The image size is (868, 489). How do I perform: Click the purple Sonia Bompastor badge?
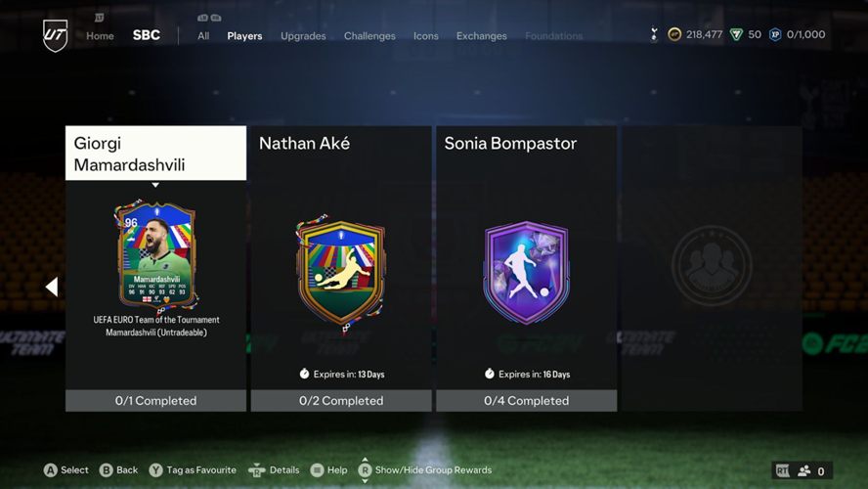click(x=526, y=273)
